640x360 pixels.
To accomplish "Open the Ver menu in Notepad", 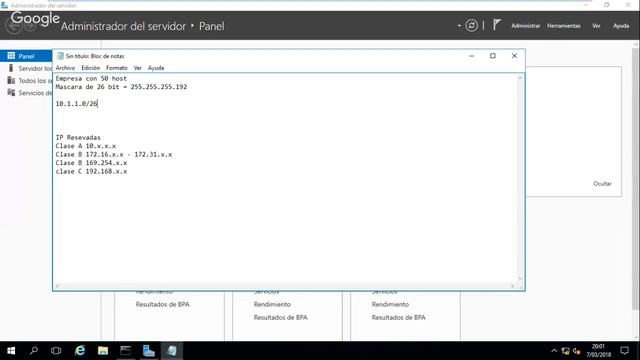I will click(x=138, y=68).
